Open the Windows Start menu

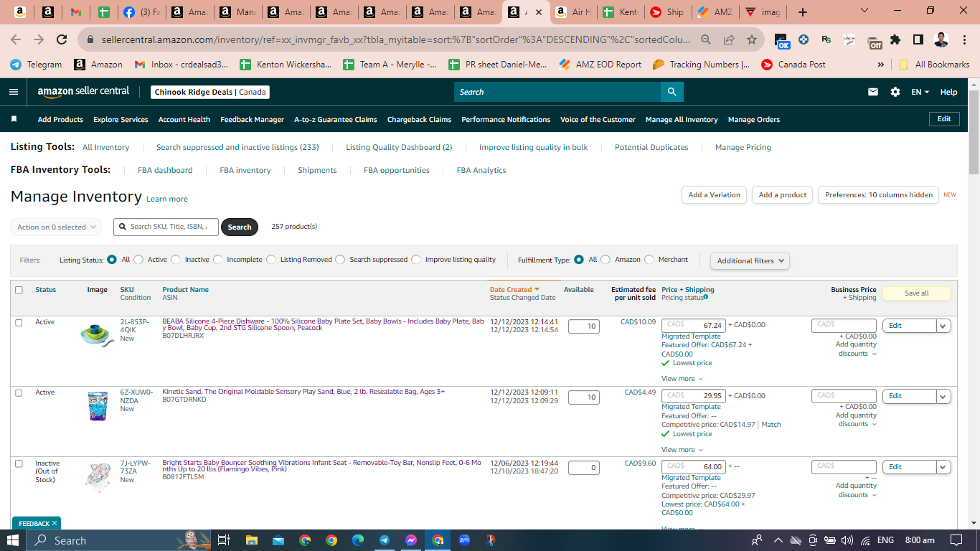pyautogui.click(x=13, y=540)
